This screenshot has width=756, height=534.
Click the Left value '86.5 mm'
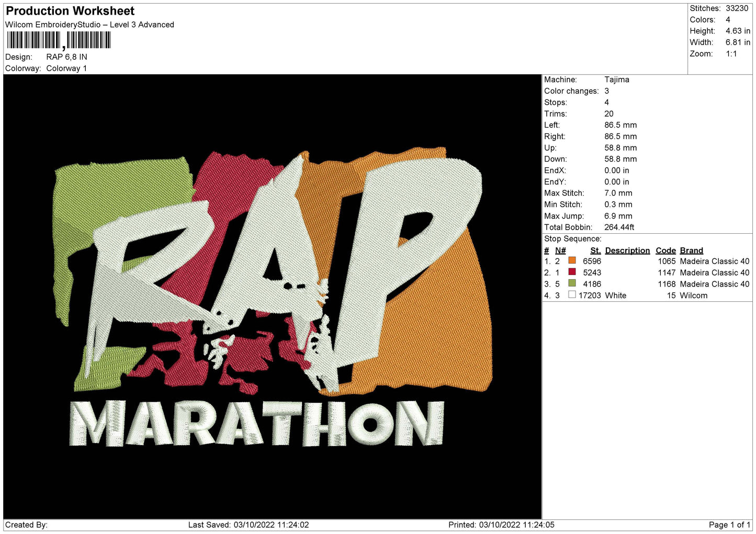click(620, 125)
